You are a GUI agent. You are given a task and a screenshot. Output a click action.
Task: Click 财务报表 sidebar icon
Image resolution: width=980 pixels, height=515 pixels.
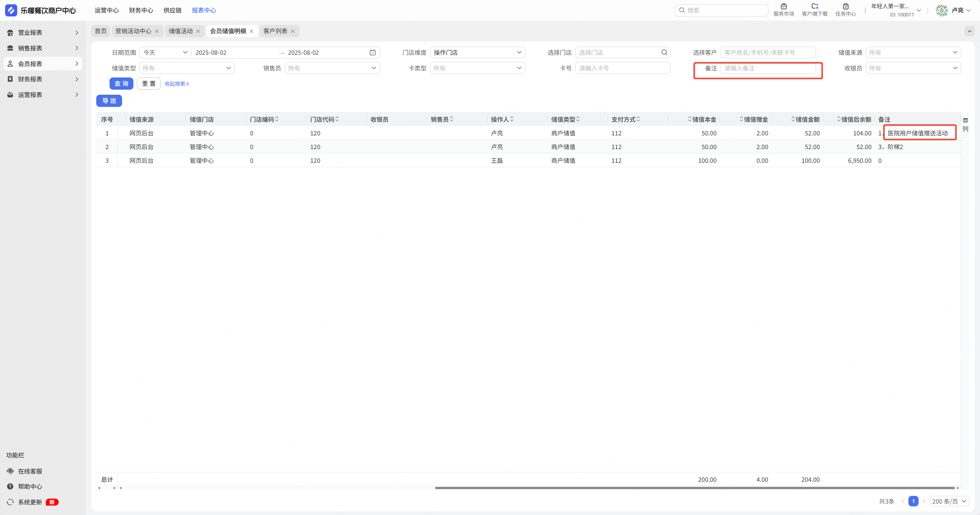pos(10,79)
